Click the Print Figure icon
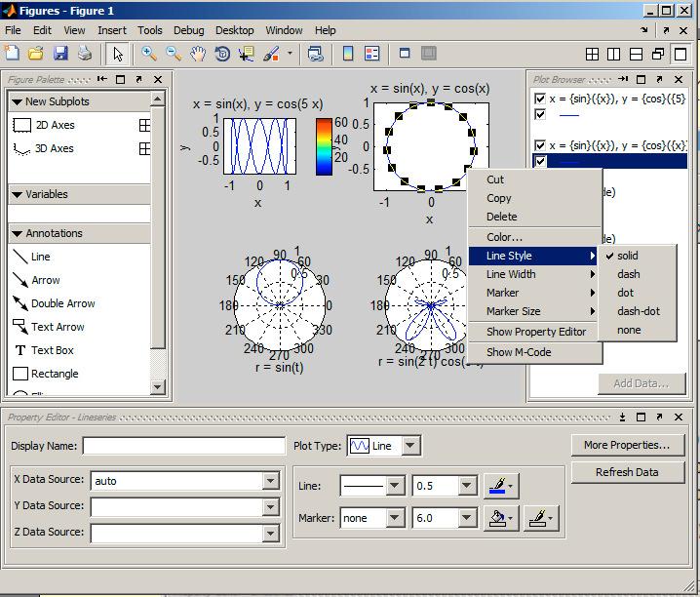This screenshot has height=597, width=700. (x=85, y=54)
